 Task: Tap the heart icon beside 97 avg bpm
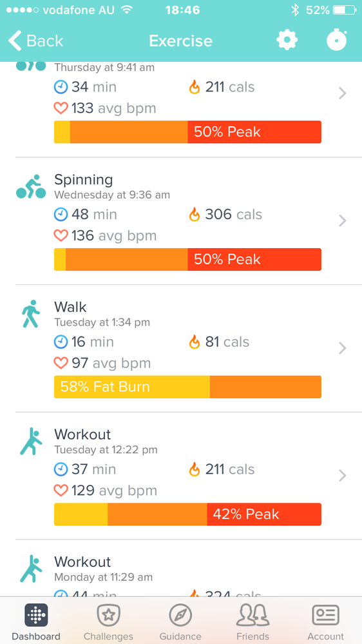click(61, 363)
